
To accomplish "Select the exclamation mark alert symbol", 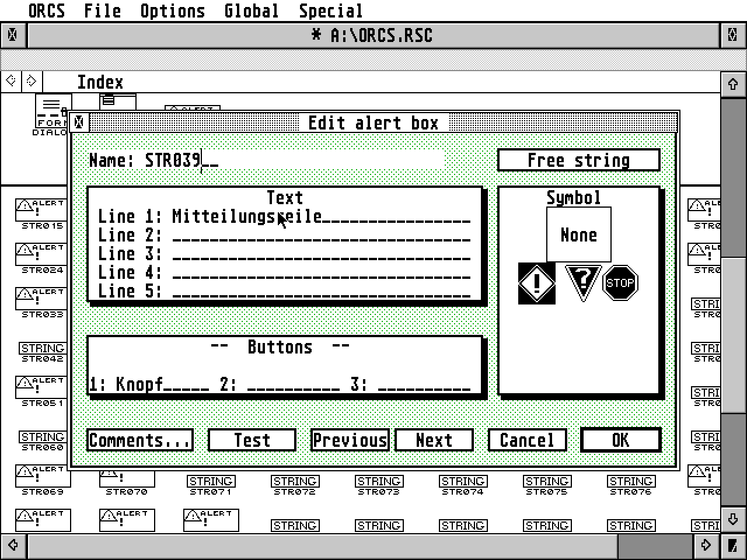I will (x=536, y=283).
